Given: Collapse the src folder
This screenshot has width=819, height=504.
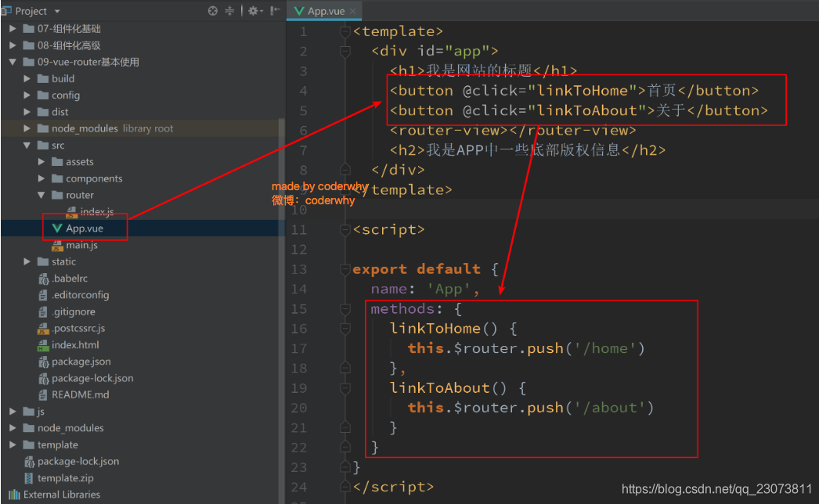Looking at the screenshot, I should (x=27, y=146).
